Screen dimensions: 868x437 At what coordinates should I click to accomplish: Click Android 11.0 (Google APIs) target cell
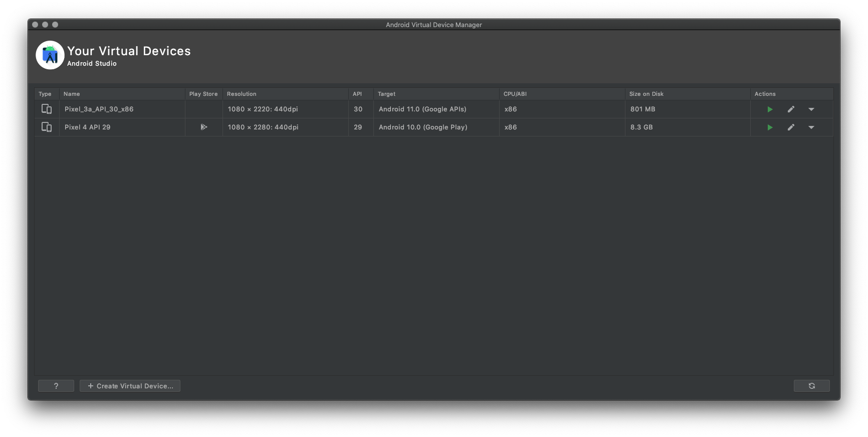(x=437, y=109)
